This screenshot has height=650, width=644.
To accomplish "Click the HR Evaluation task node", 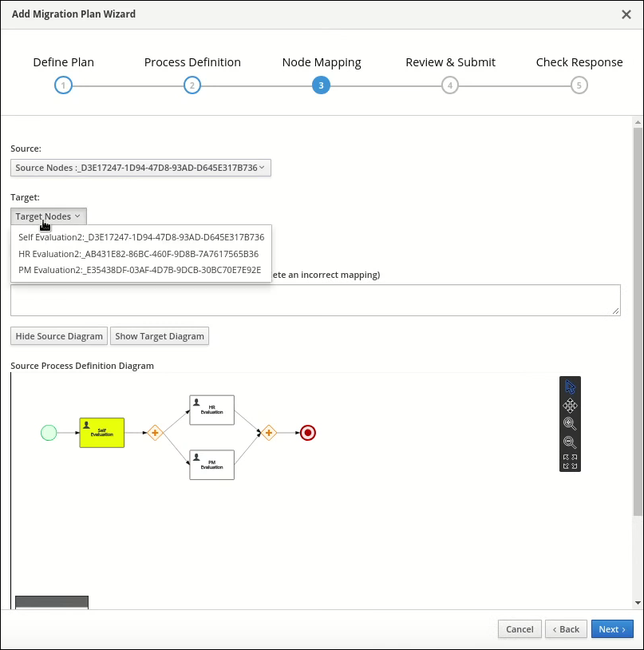I will coord(211,410).
